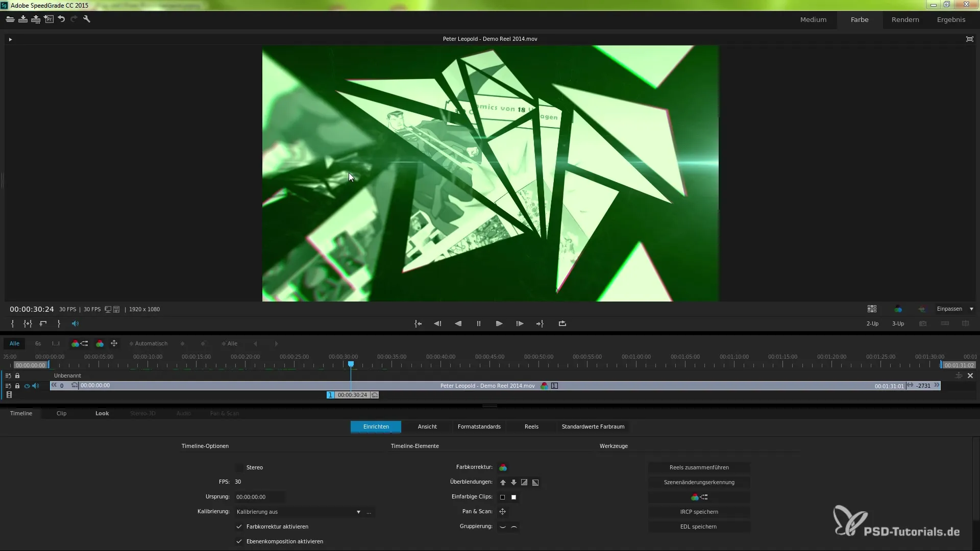Close the Unbenannt track with X icon
Image resolution: width=980 pixels, height=551 pixels.
[970, 375]
